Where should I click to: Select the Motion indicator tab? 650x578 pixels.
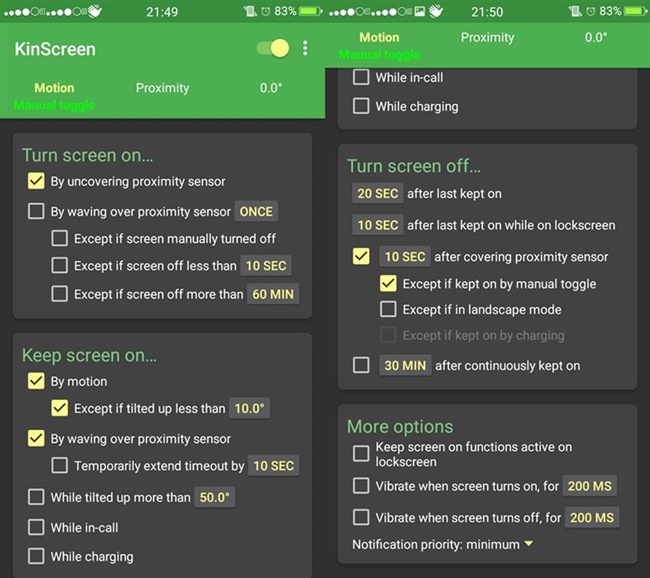(54, 88)
